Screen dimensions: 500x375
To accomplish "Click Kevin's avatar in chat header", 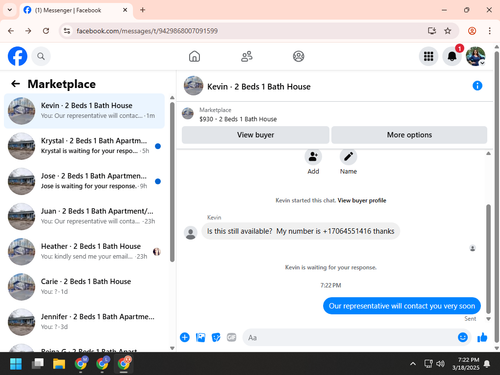I will (193, 86).
